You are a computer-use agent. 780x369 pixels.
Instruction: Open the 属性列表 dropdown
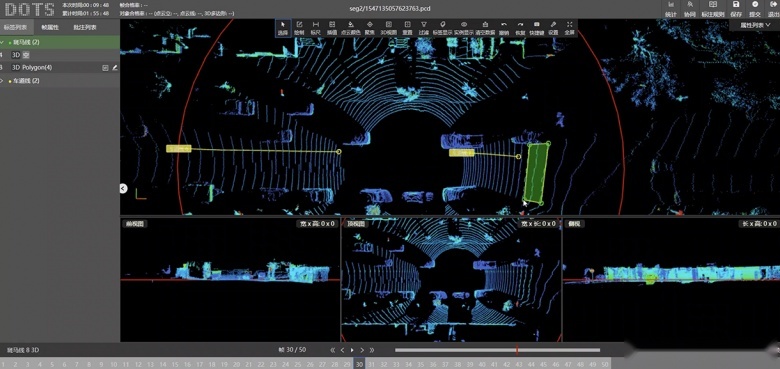tap(751, 25)
